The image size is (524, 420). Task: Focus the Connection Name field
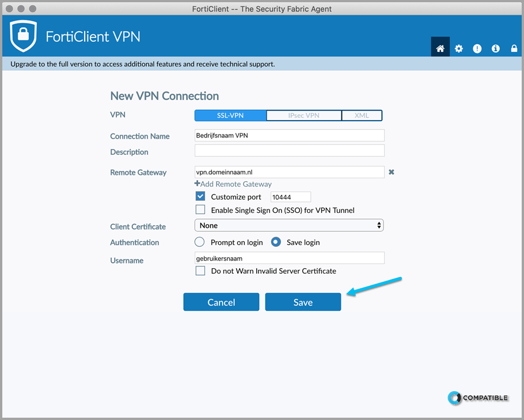(x=290, y=135)
